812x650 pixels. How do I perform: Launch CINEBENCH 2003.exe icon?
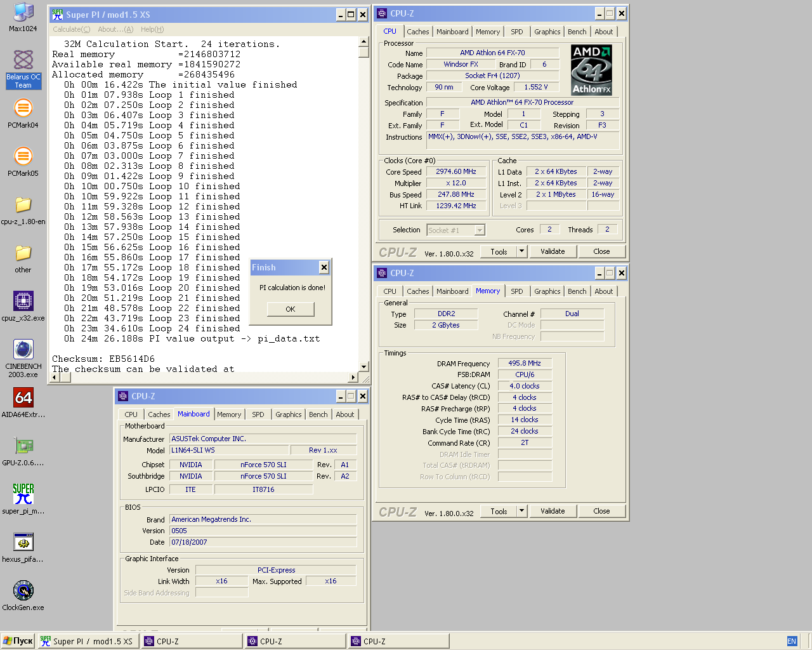coord(23,359)
